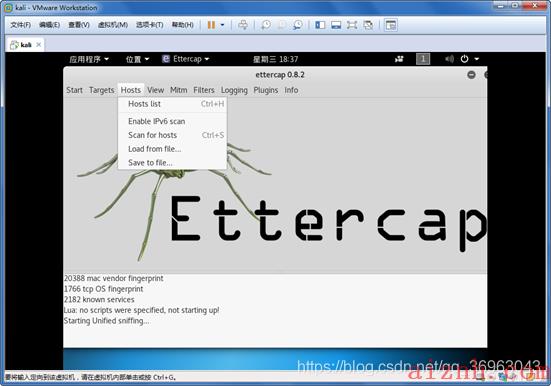The width and height of the screenshot is (551, 386).
Task: Open the power menu arrow in Kali panel
Action: tap(477, 59)
